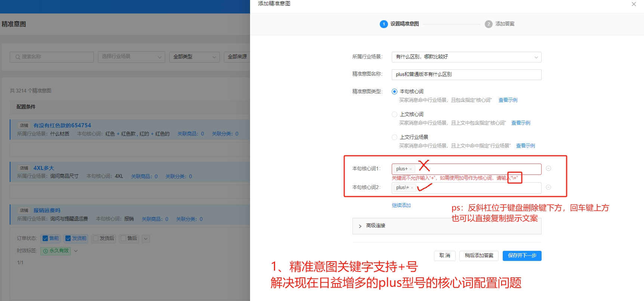Remove the 本句核心词1 row with minus icon

(548, 168)
